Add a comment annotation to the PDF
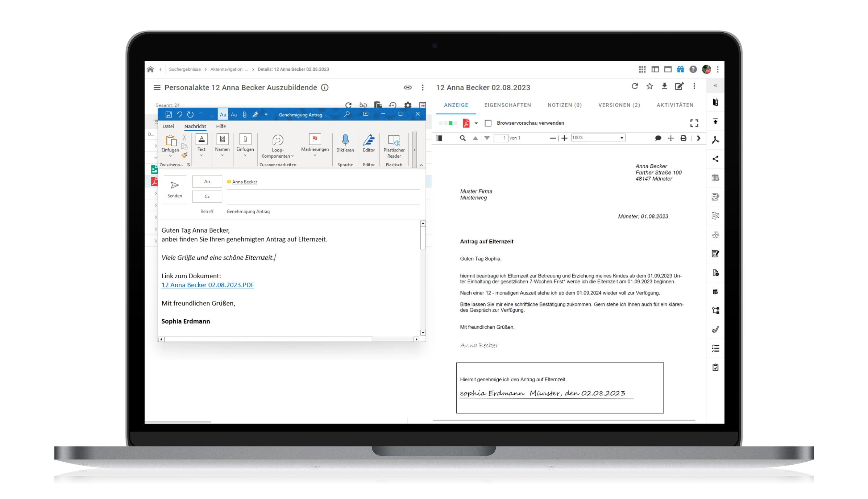Image resolution: width=868 pixels, height=499 pixels. pyautogui.click(x=658, y=138)
